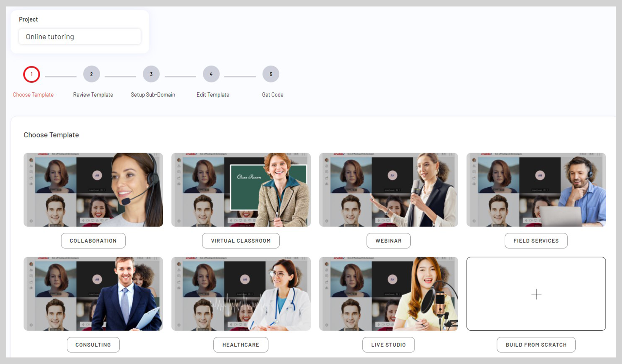Choose the WEBINAR template
This screenshot has width=622, height=364.
[x=388, y=241]
